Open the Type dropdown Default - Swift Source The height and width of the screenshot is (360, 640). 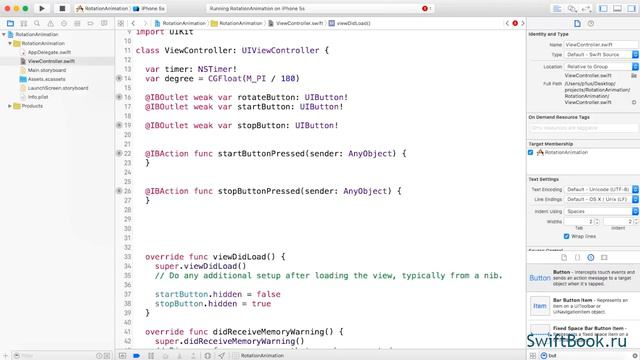(x=602, y=55)
